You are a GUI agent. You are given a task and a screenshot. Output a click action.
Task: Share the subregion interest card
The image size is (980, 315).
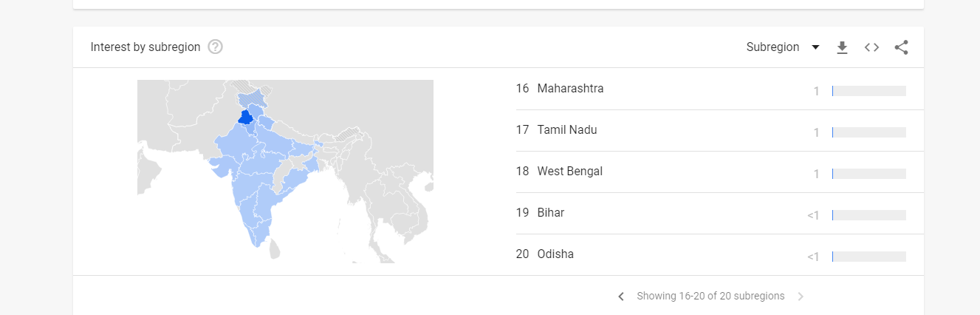coord(901,47)
